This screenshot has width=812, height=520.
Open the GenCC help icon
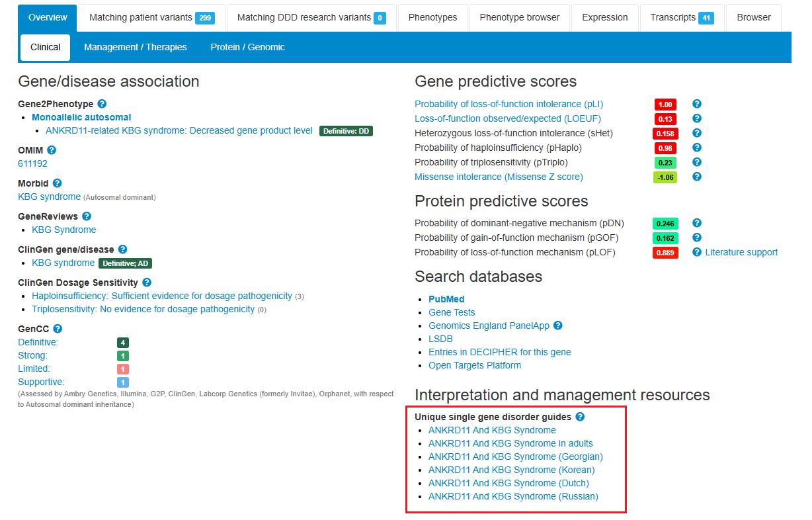pyautogui.click(x=58, y=329)
